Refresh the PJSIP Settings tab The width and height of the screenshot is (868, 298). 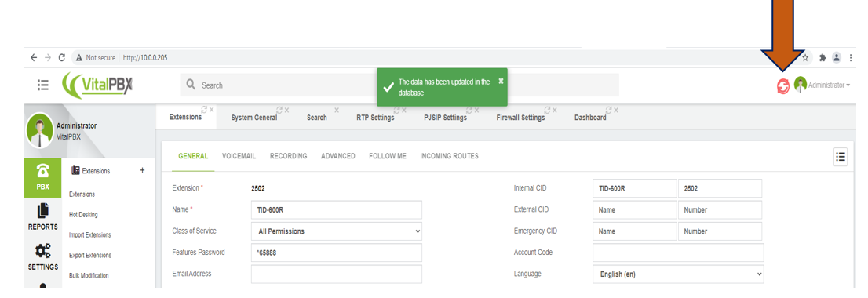469,110
